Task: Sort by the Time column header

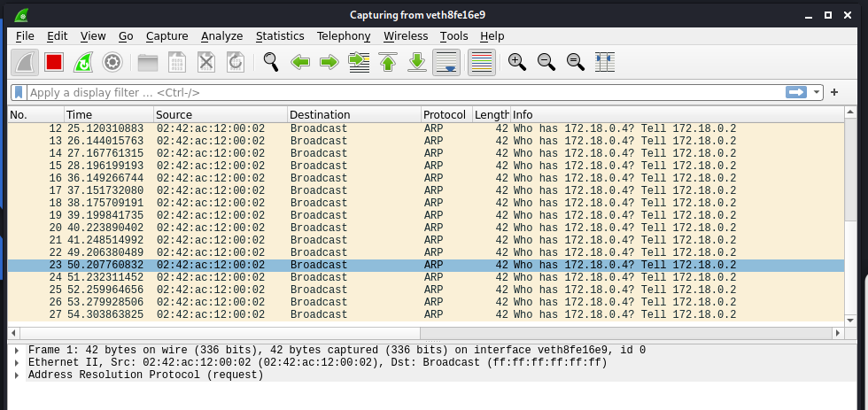Action: (109, 114)
